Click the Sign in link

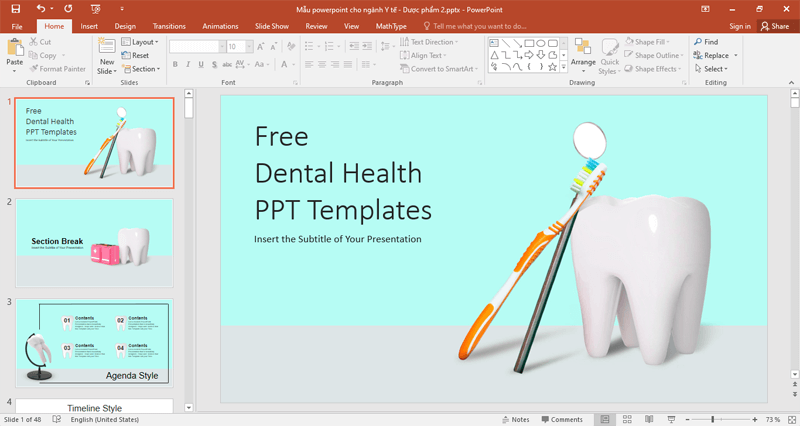coord(740,26)
